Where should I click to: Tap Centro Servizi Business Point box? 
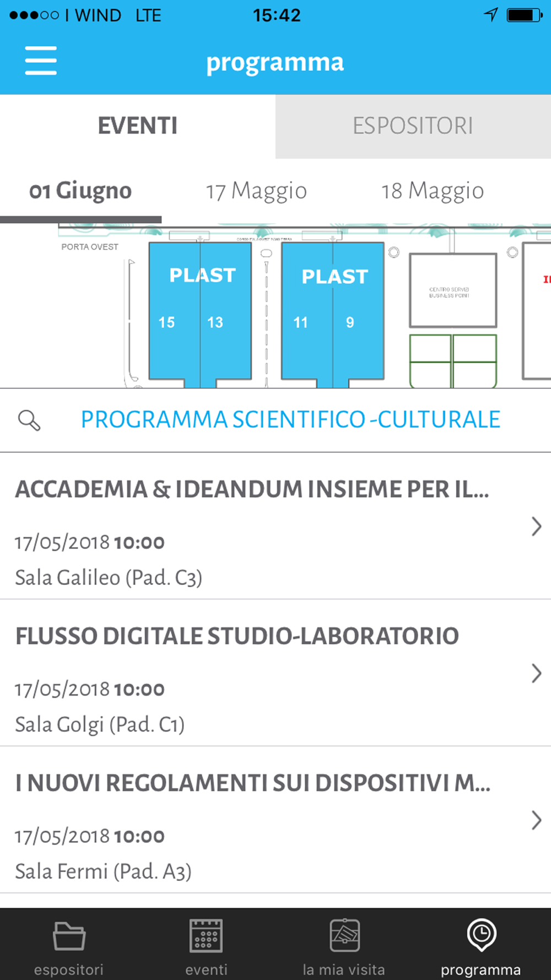pos(453,290)
